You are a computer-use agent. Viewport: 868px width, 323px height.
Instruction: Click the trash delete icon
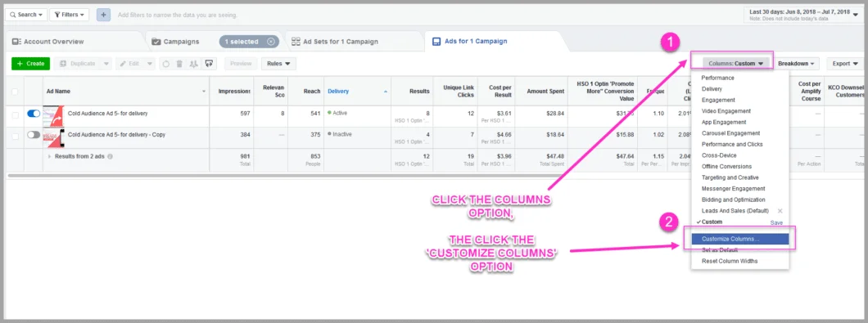(179, 64)
